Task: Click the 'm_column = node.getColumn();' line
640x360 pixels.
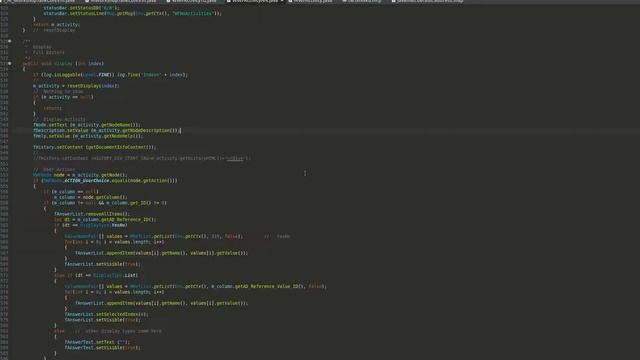Action: (91, 197)
